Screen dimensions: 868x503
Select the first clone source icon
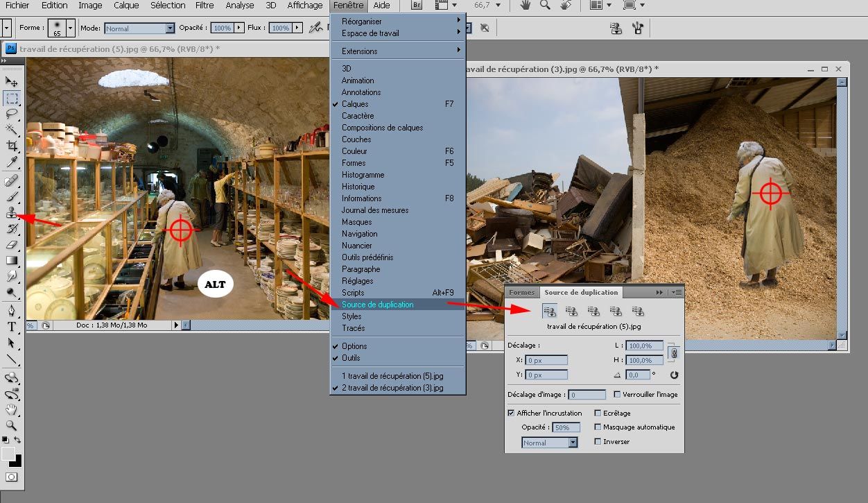click(x=550, y=312)
